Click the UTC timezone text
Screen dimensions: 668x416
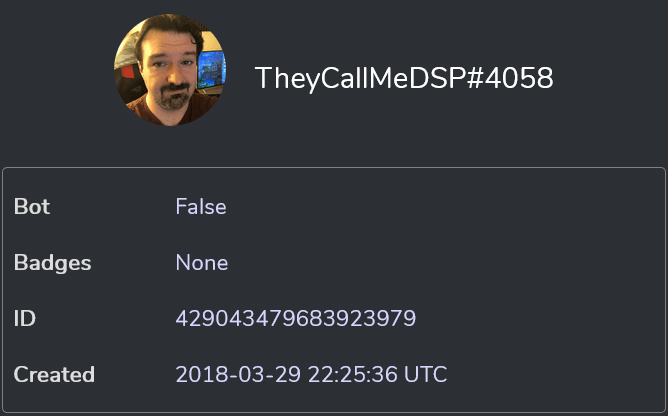pos(426,375)
